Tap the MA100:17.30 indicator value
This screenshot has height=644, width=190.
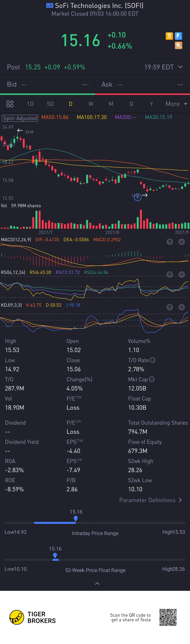tap(92, 117)
